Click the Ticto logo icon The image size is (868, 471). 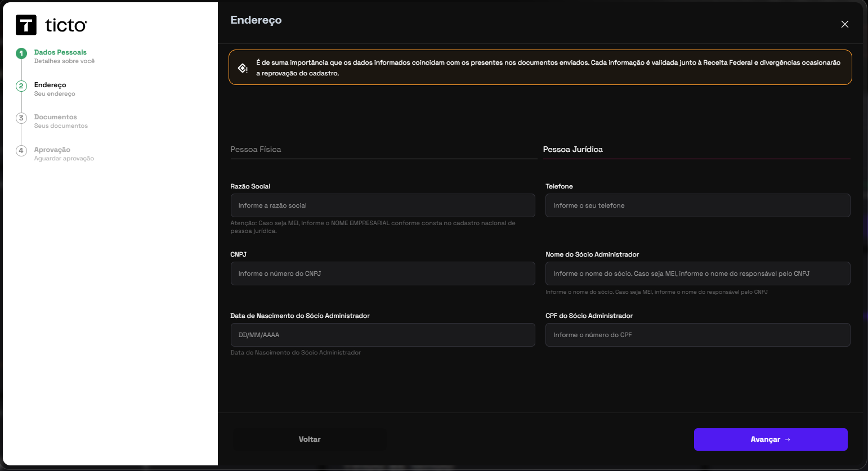(x=26, y=25)
